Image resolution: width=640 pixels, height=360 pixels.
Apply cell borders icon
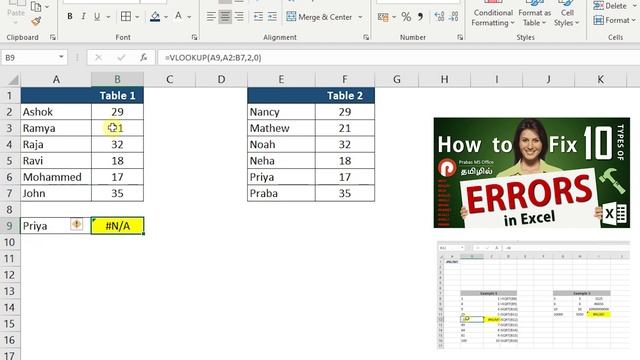(x=126, y=17)
